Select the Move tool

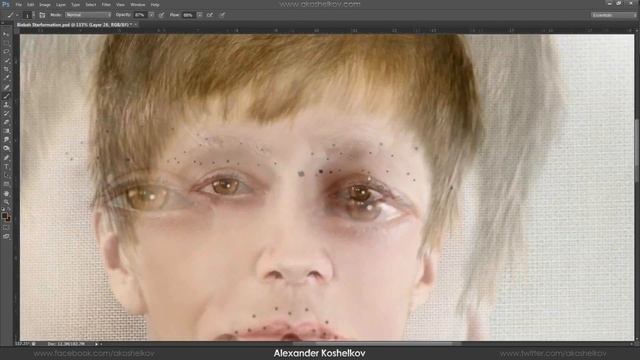coord(6,34)
